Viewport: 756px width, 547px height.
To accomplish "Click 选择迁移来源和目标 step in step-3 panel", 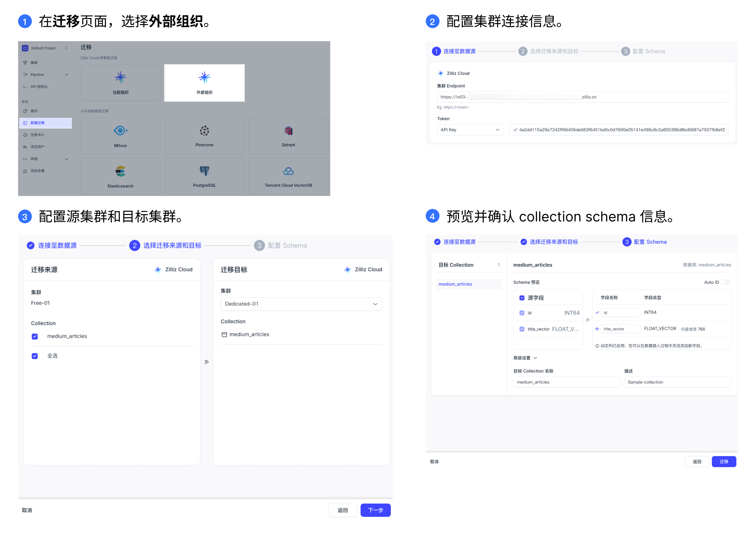I will tap(165, 246).
